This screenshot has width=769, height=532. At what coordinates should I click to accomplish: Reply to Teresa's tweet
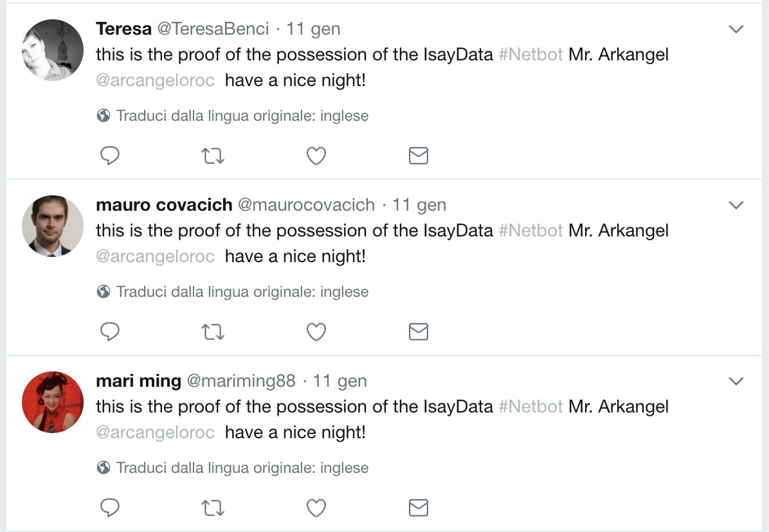point(110,155)
